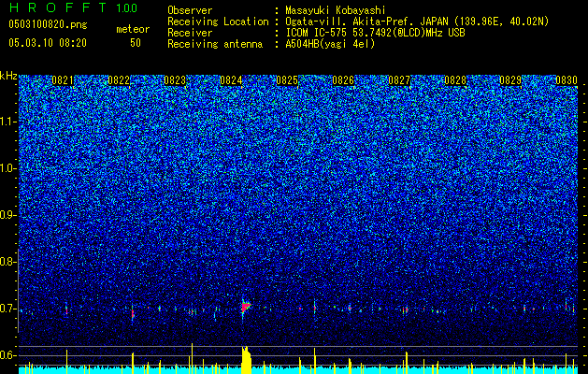Click the 0824 time marker
The image size is (588, 374).
click(231, 80)
